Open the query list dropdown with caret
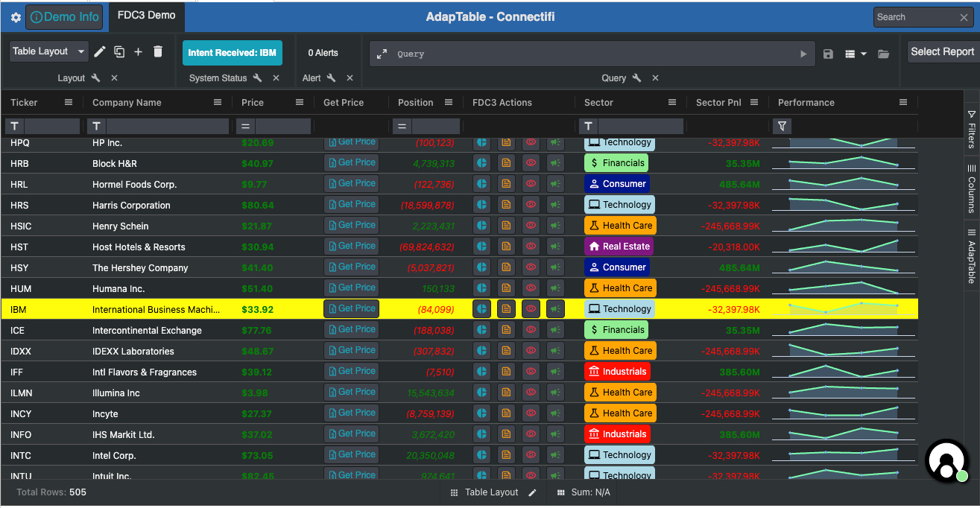This screenshot has height=508, width=980. 856,54
